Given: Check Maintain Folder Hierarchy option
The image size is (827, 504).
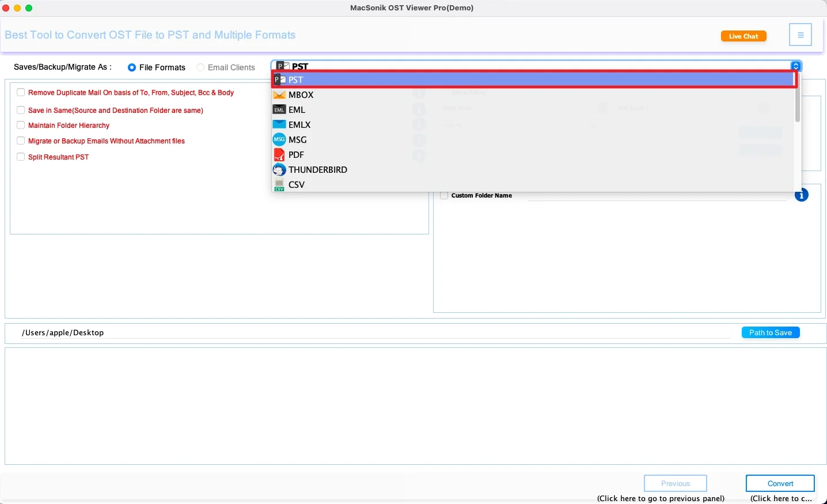Looking at the screenshot, I should tap(21, 125).
